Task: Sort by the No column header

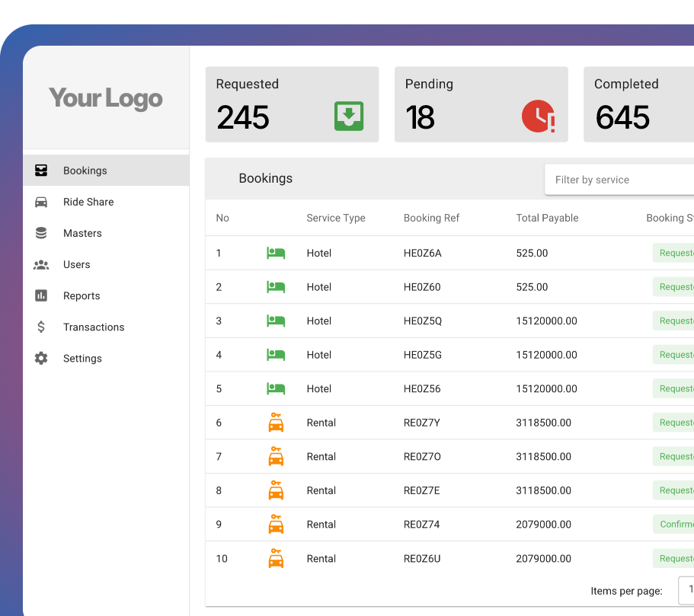Action: pos(222,218)
